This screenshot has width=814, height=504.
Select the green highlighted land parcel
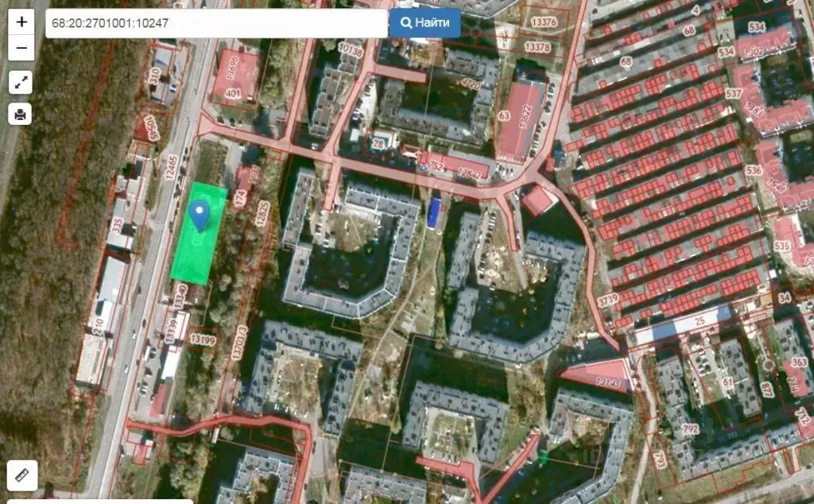coord(199,234)
